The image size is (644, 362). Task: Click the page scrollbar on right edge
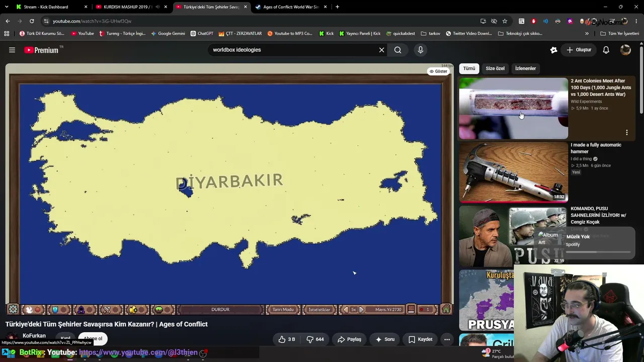coord(641,80)
